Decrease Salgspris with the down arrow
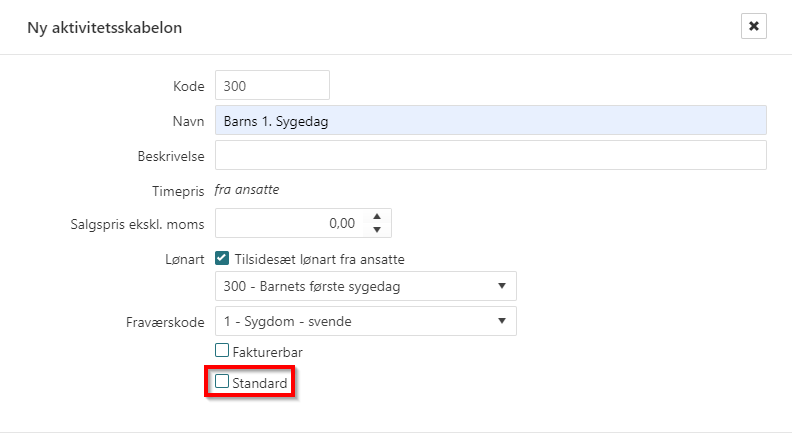 377,230
